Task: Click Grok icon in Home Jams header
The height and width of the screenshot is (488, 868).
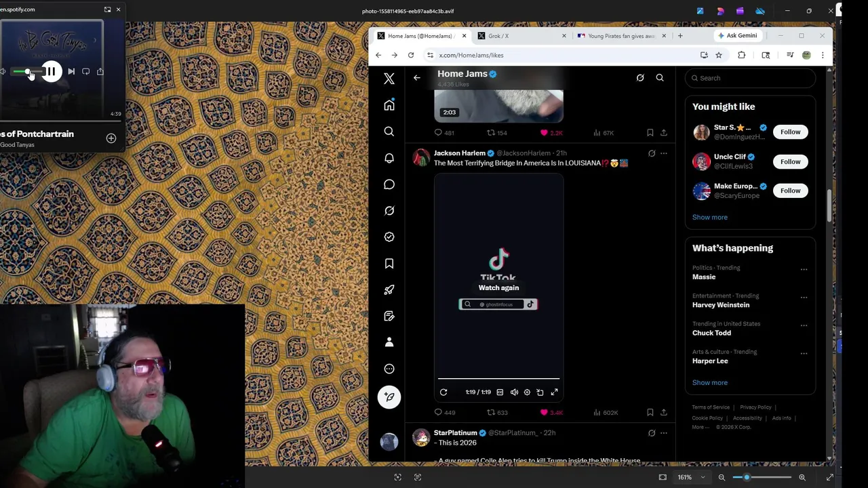Action: (640, 78)
